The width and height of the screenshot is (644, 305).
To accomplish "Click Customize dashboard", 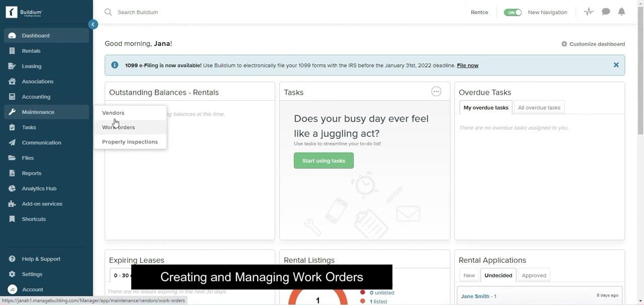I will click(x=593, y=44).
